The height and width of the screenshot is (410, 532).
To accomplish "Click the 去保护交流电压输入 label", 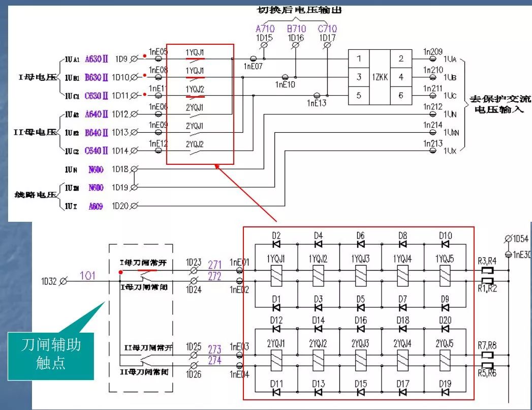I will coord(499,104).
